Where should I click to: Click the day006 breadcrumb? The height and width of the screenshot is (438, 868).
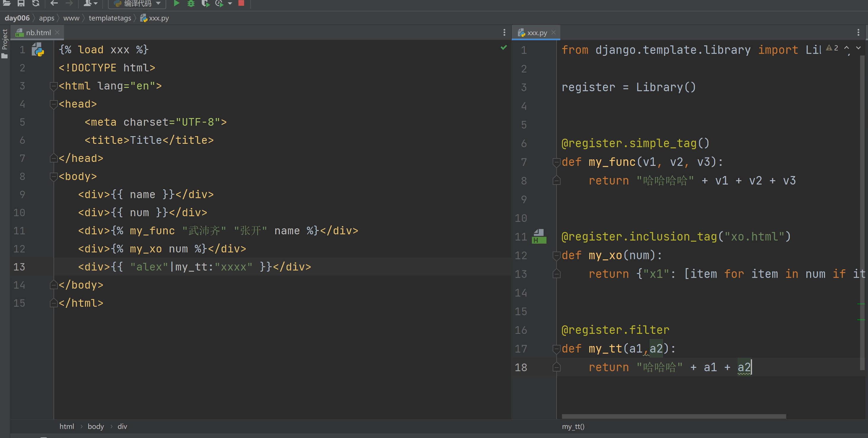click(17, 18)
